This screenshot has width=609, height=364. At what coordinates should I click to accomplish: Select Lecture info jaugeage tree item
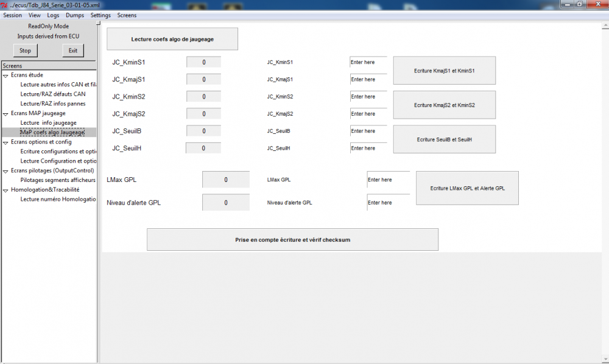(49, 122)
